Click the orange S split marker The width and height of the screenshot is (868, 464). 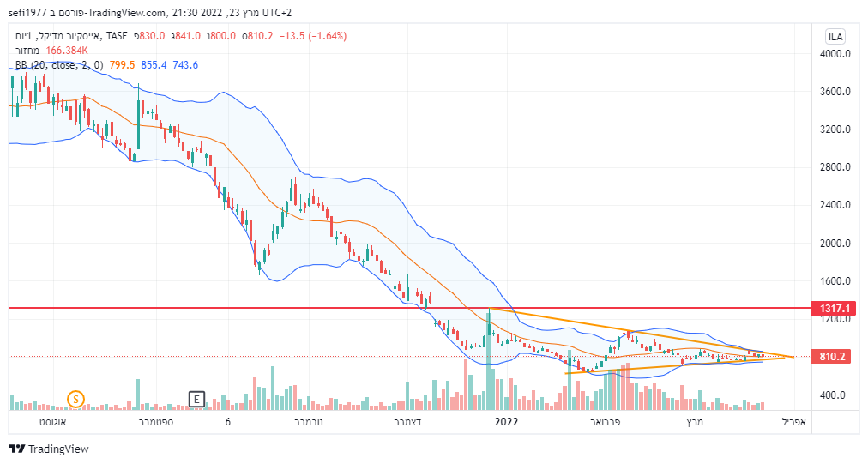click(75, 399)
